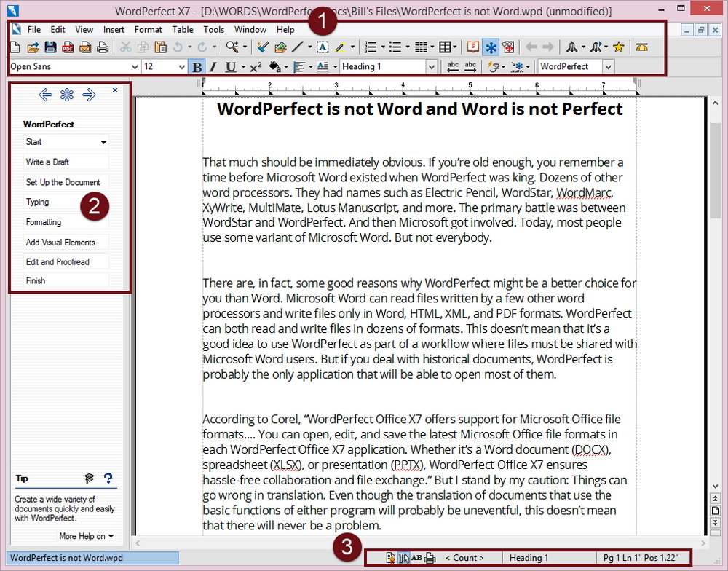Insert a text box

pos(323,47)
